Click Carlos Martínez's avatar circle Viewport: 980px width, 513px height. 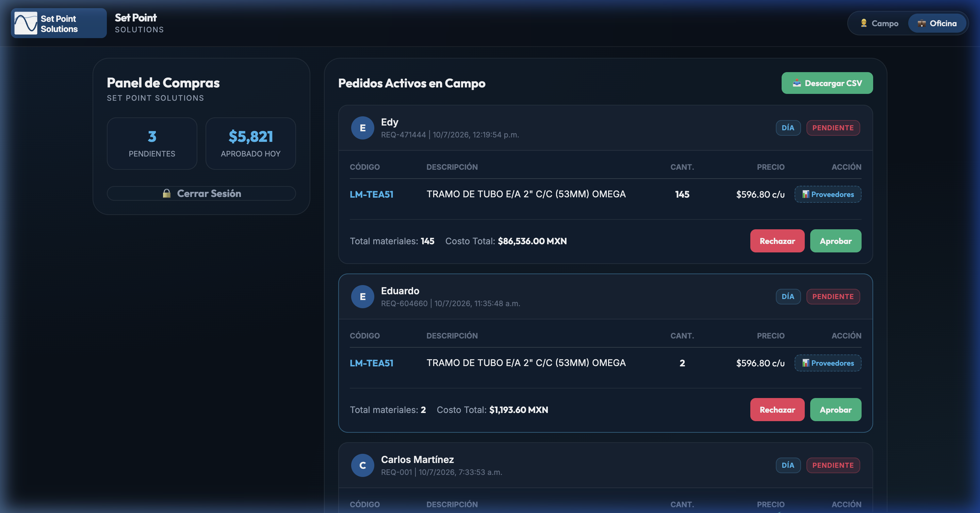362,465
